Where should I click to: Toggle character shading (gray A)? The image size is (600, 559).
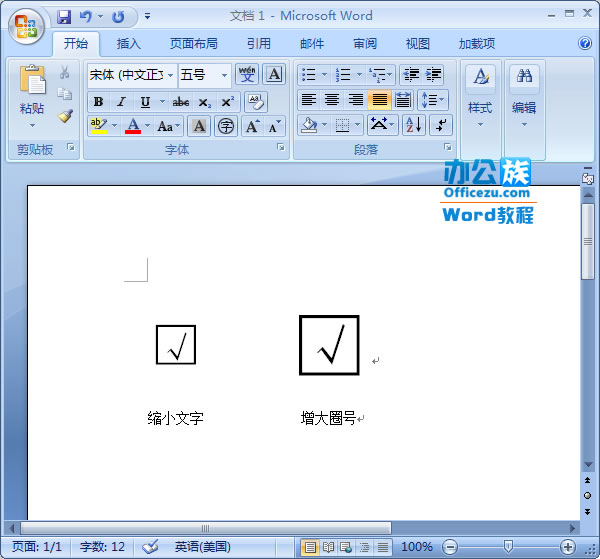pos(199,126)
